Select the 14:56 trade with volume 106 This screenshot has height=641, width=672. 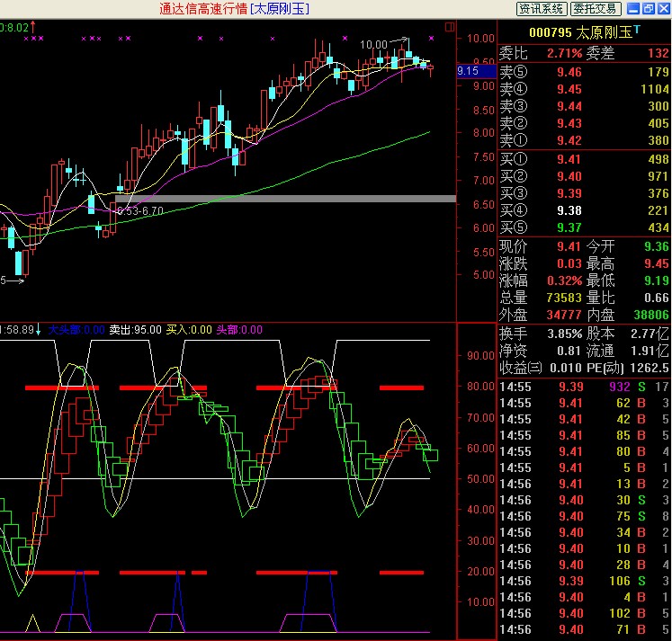click(584, 581)
